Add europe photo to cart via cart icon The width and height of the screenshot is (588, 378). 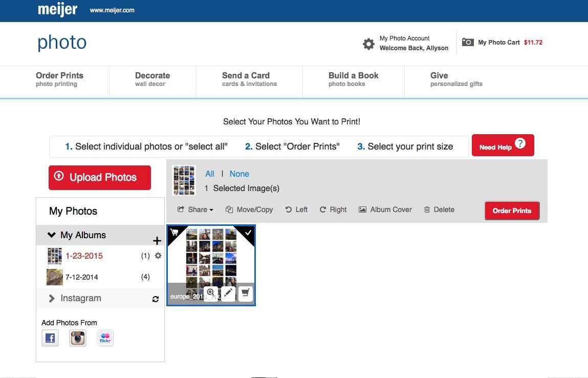click(245, 293)
